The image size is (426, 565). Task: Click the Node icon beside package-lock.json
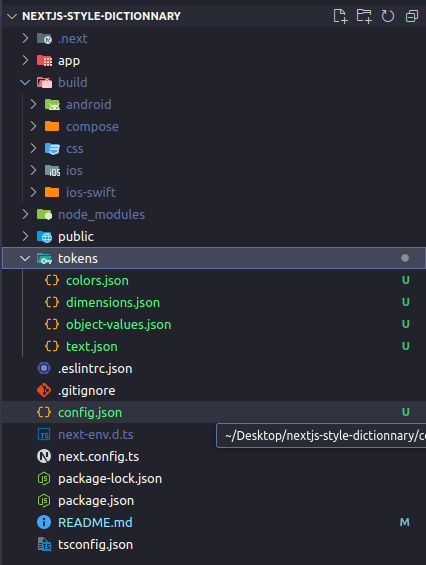click(x=44, y=479)
